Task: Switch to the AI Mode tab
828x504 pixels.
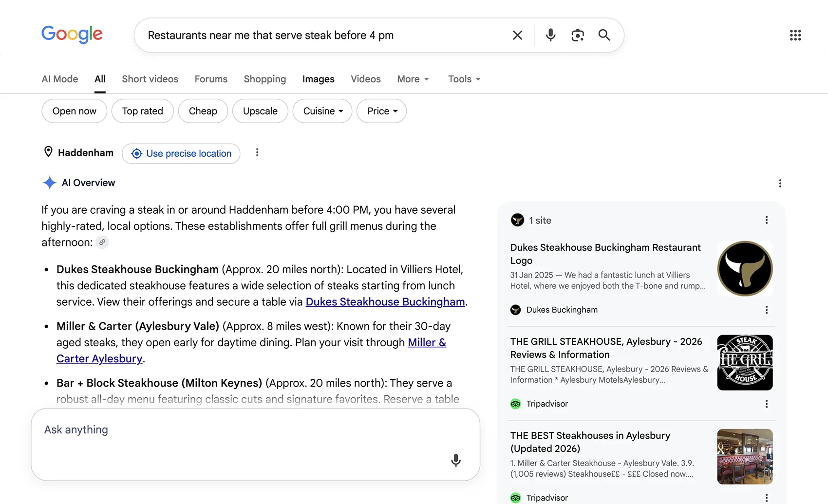Action: (60, 79)
